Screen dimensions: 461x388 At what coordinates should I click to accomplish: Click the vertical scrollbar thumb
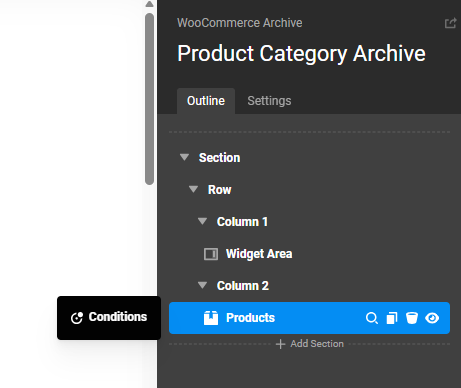pyautogui.click(x=149, y=99)
